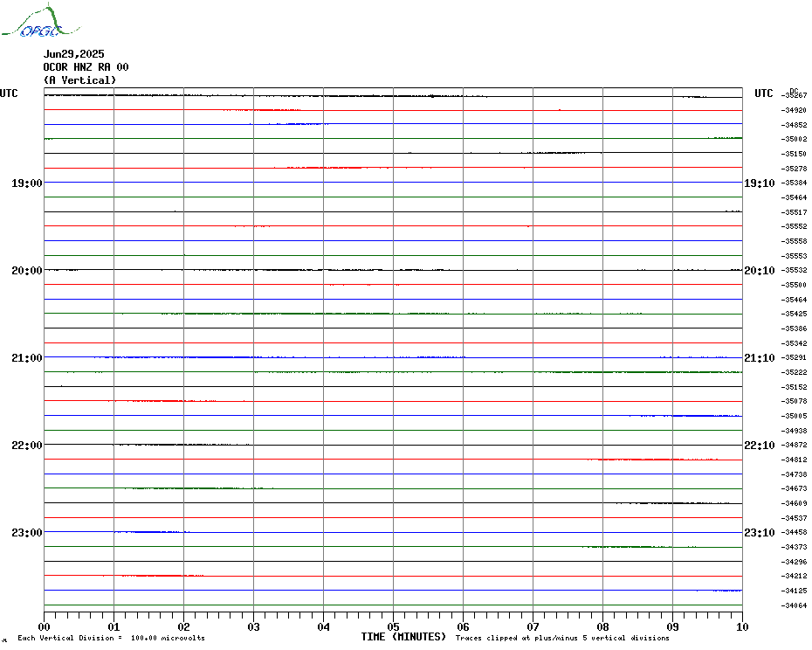
Task: Click the DC value '-34609'
Action: [794, 503]
